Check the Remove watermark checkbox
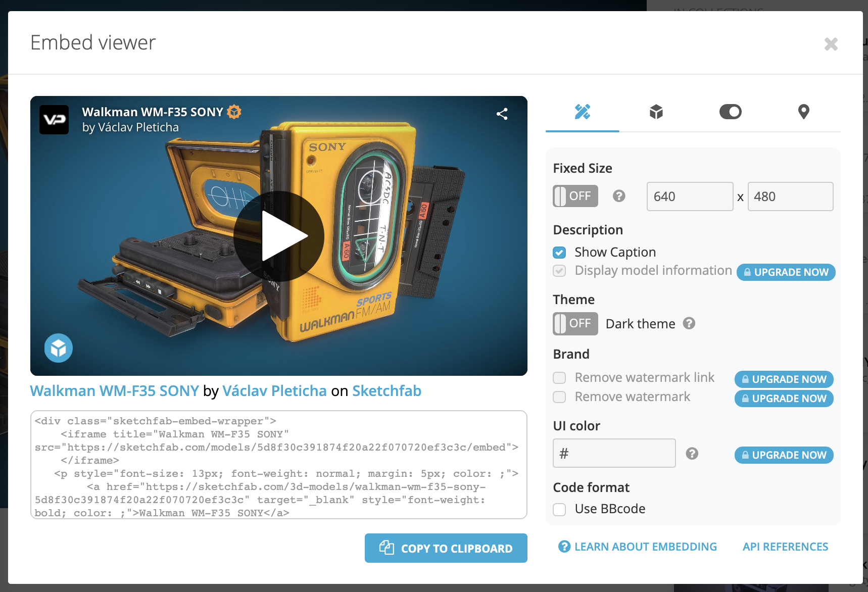This screenshot has width=868, height=592. click(559, 397)
